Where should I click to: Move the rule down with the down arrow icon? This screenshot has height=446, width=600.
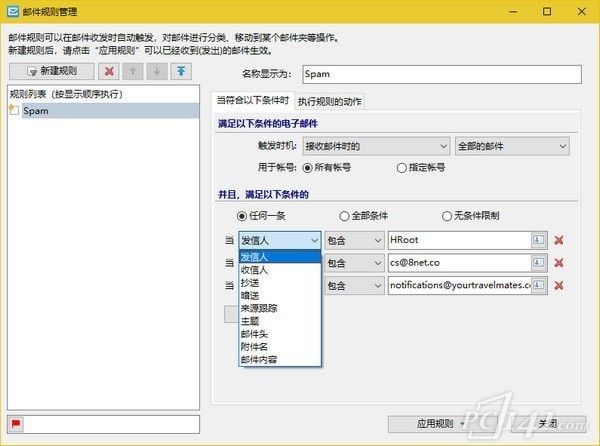(x=157, y=71)
